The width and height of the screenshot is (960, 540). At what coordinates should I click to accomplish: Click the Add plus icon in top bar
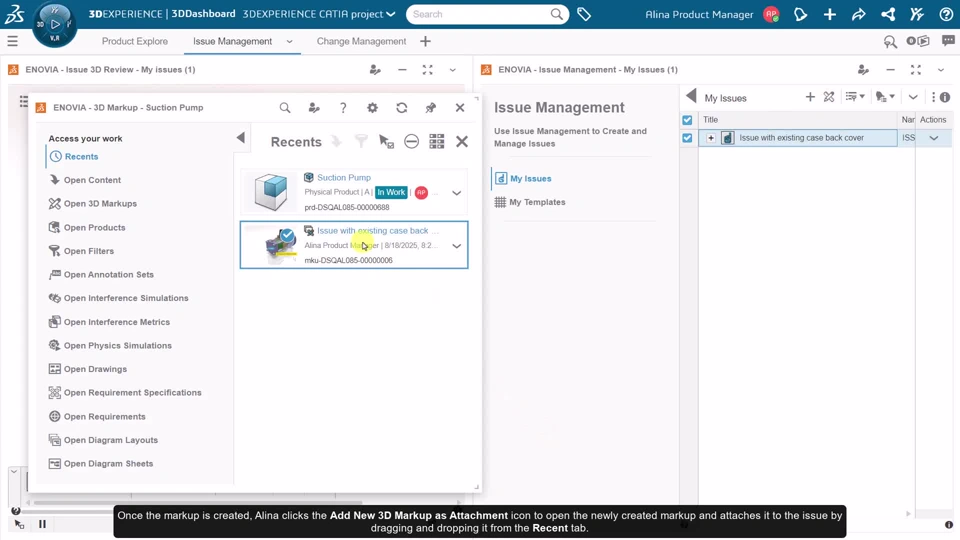[x=830, y=14]
